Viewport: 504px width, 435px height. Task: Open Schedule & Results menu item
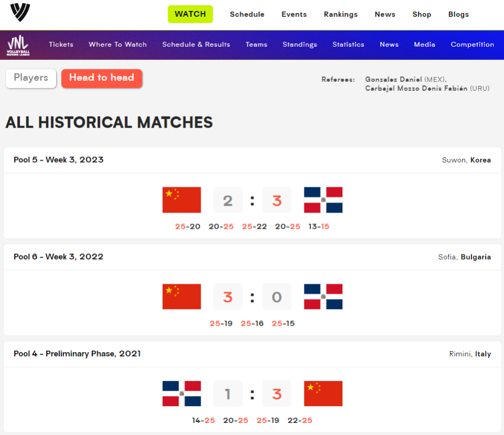coord(196,44)
